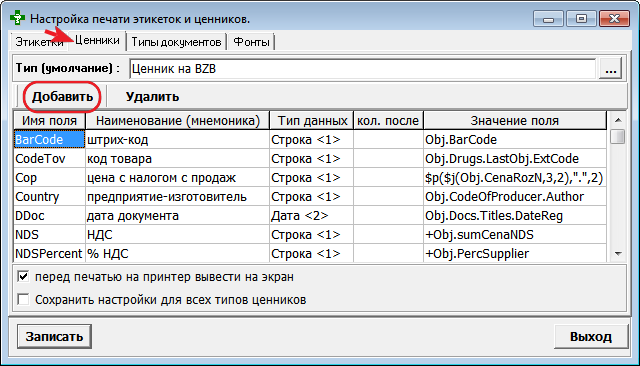Click the предприятие-изготовитель cell
This screenshot has width=640, height=366.
click(178, 197)
